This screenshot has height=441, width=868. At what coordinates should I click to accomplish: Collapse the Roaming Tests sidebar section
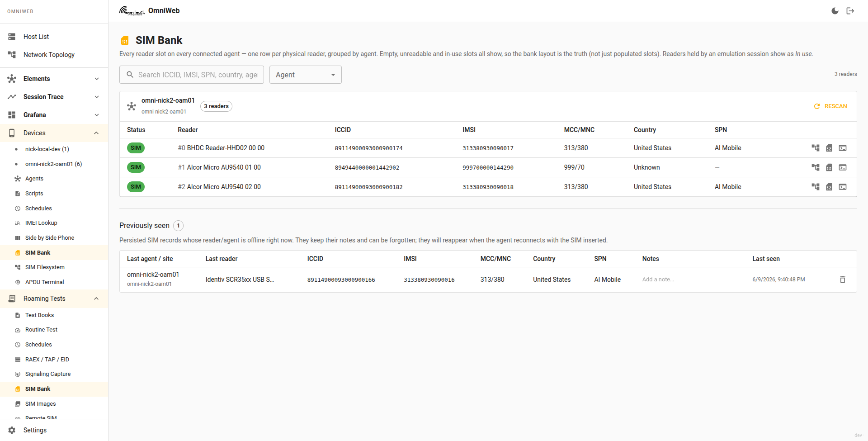click(54, 299)
